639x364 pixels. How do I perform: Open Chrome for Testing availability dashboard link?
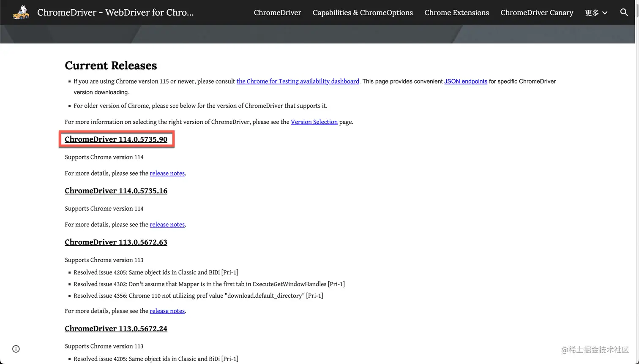[298, 81]
